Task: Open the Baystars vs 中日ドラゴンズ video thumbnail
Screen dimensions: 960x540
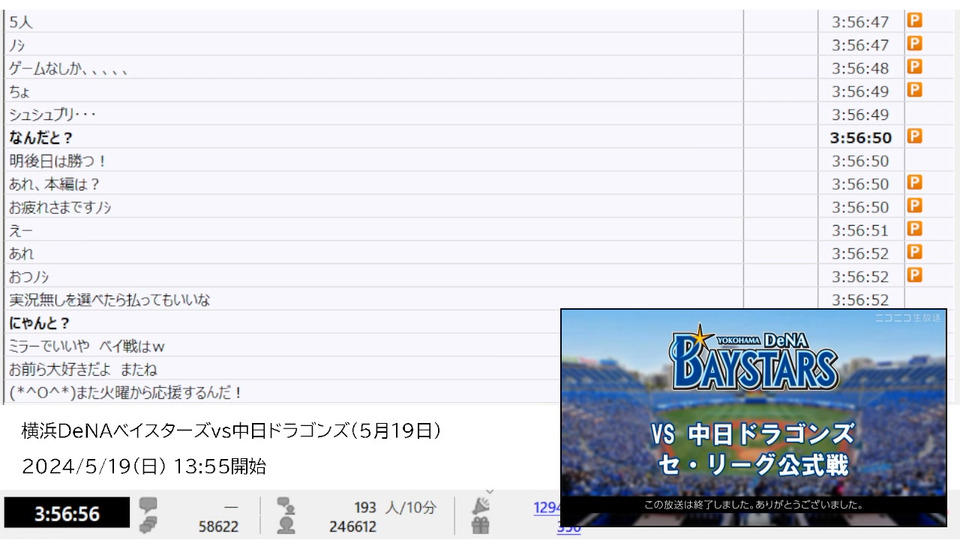Action: 754,418
